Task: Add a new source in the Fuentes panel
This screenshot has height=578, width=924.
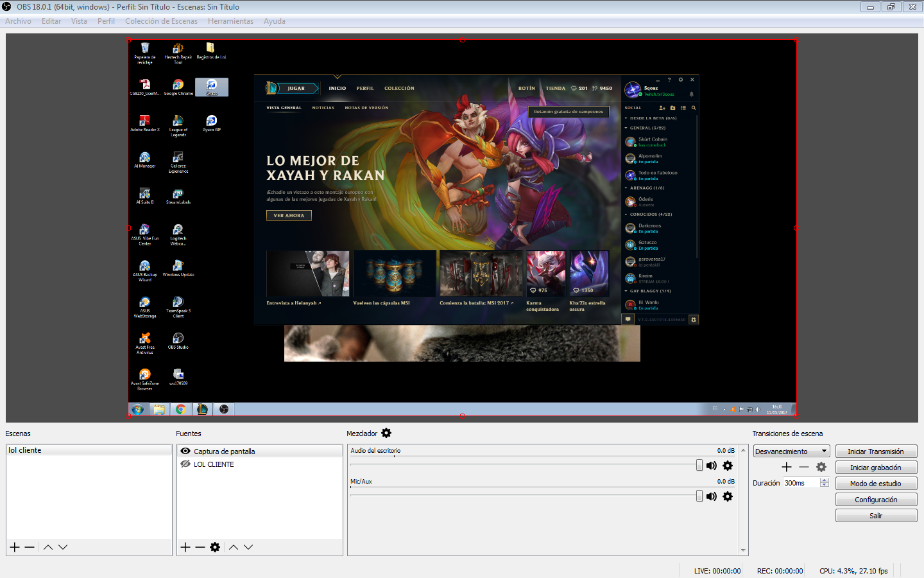Action: click(x=185, y=547)
